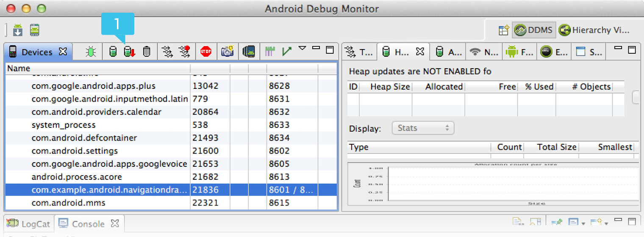This screenshot has width=644, height=237.
Task: Select android.process.acore process
Action: pyautogui.click(x=171, y=177)
